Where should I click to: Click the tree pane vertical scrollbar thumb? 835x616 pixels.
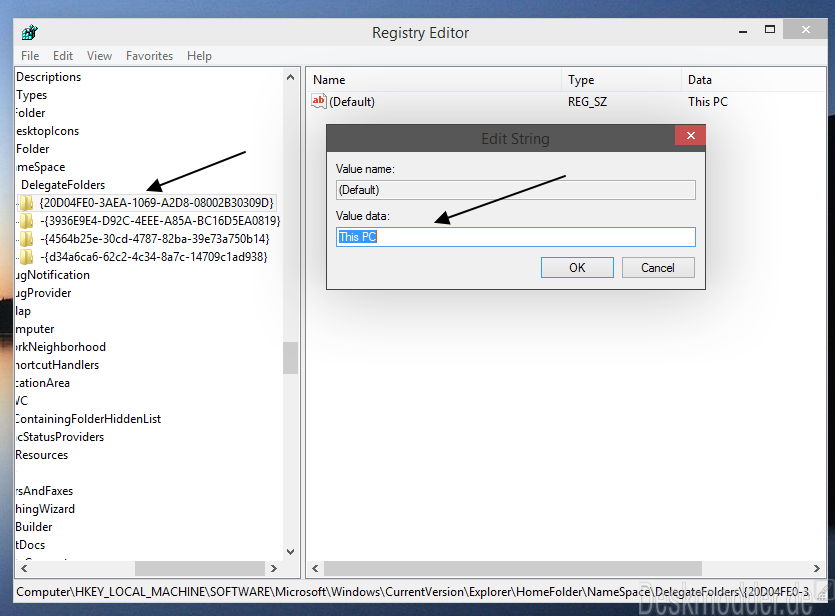pyautogui.click(x=290, y=358)
